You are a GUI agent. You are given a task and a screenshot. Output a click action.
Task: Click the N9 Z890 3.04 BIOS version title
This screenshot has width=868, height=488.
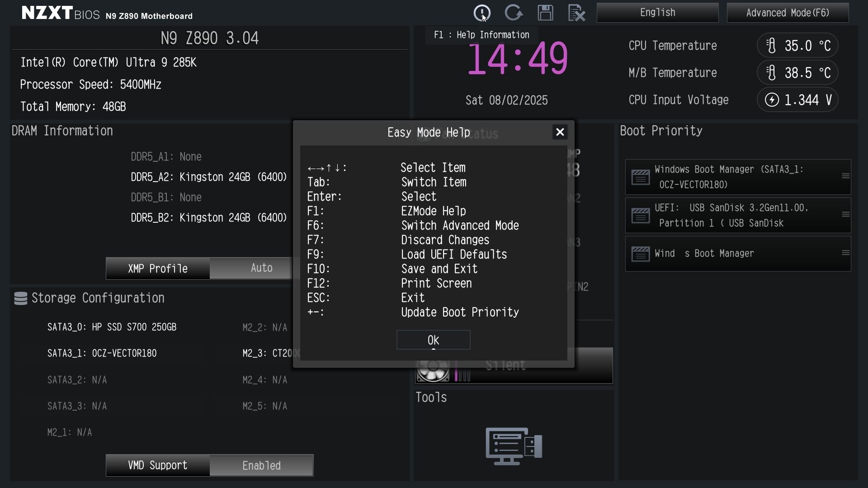(x=209, y=38)
